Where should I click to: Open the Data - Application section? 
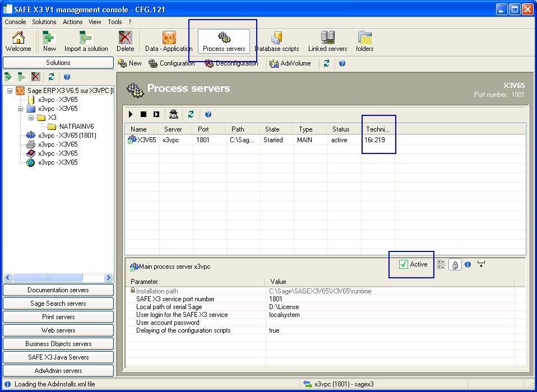[169, 41]
